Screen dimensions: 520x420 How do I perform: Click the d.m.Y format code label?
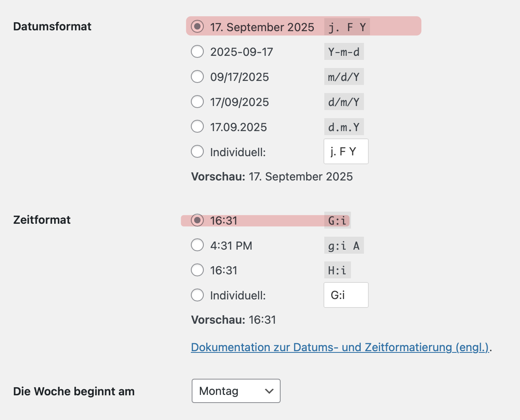point(344,127)
